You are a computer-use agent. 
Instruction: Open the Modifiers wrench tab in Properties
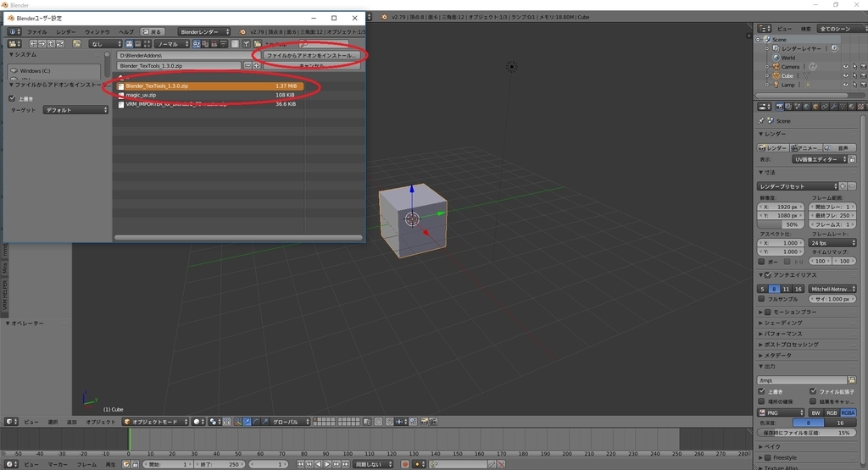pyautogui.click(x=834, y=107)
